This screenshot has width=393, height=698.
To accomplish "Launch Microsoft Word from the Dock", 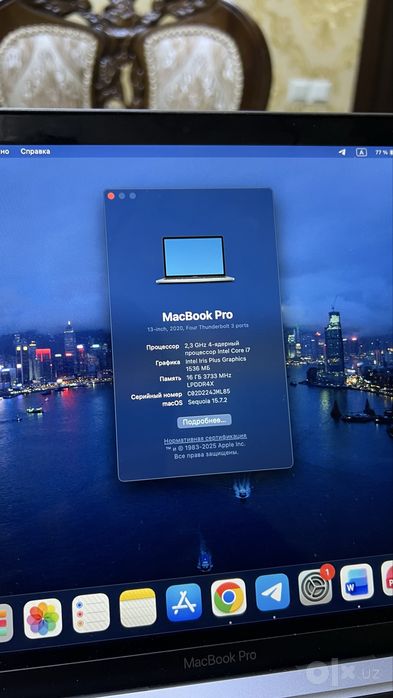I will 357,582.
